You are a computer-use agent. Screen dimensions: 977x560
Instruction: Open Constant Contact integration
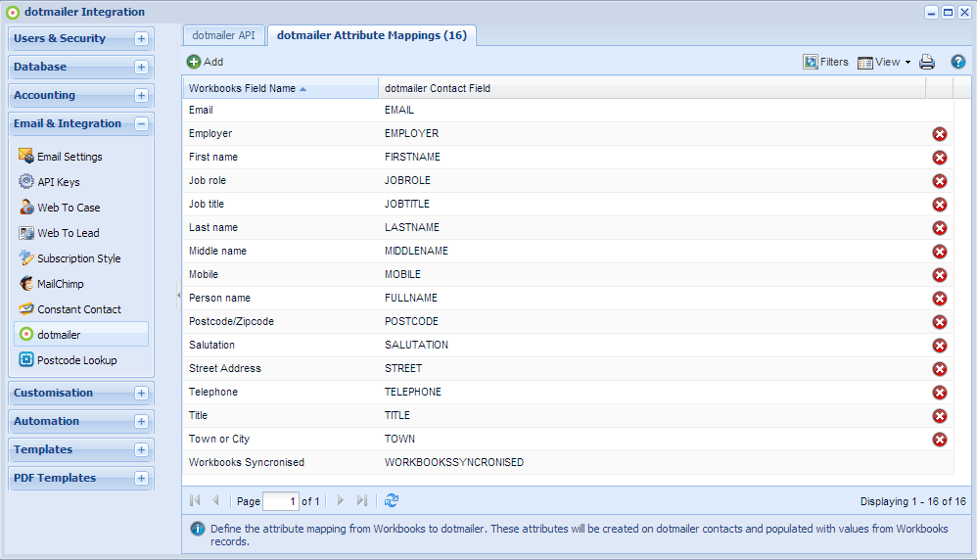click(79, 309)
